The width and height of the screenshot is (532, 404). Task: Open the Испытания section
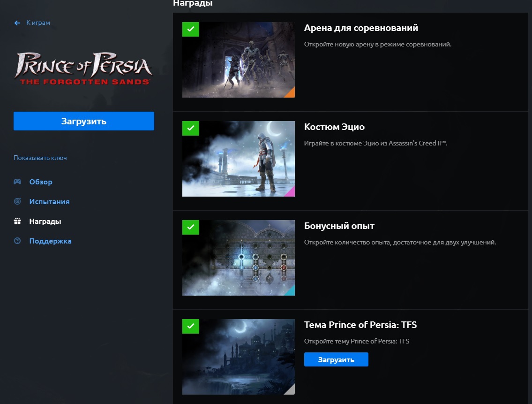[x=49, y=201]
